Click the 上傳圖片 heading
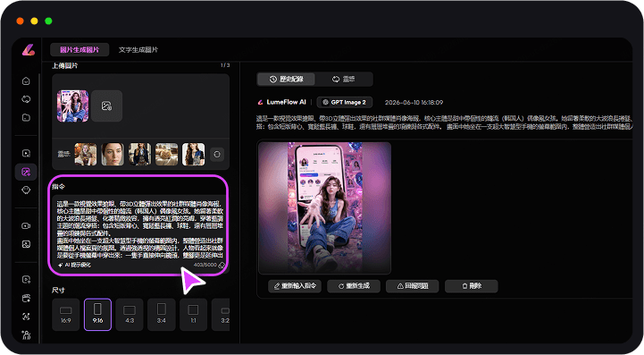Image resolution: width=644 pixels, height=355 pixels. (65, 66)
